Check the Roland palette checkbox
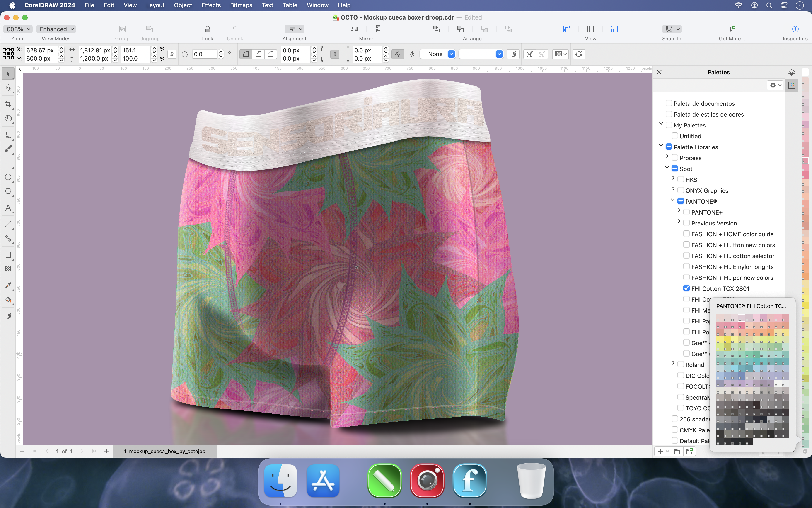This screenshot has width=812, height=508. (680, 364)
